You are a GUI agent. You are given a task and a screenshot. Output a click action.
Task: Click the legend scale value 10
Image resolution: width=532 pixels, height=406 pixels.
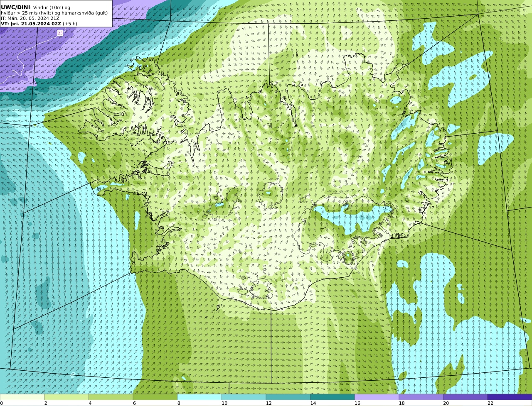coord(224,403)
